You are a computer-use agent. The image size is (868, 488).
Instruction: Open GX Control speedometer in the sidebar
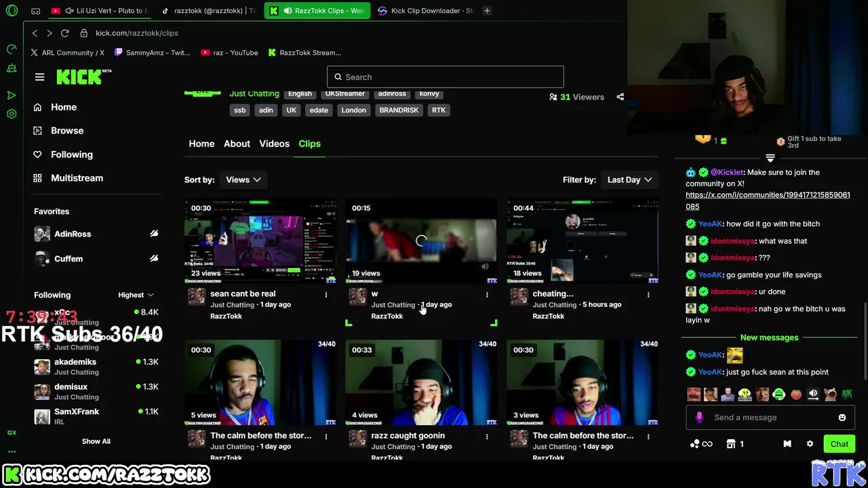click(12, 49)
